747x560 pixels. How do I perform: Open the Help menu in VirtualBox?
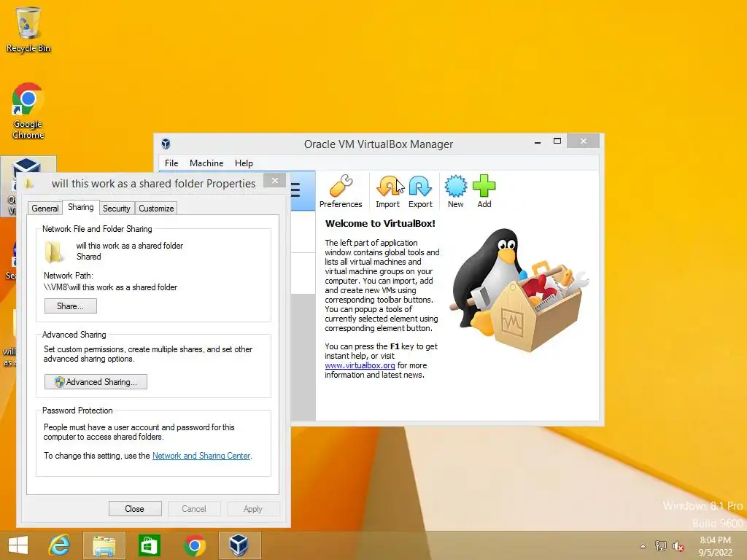(244, 163)
